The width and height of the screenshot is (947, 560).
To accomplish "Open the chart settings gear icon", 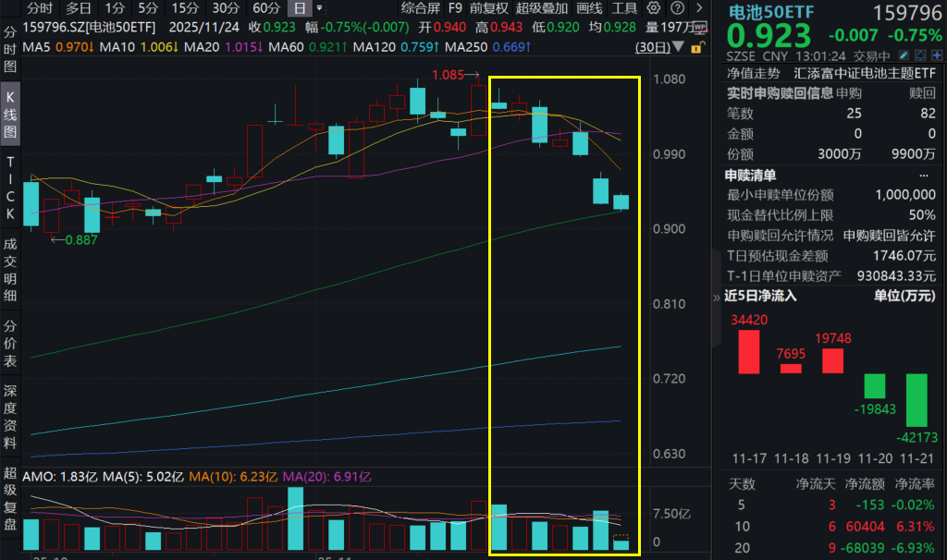I will pyautogui.click(x=654, y=7).
